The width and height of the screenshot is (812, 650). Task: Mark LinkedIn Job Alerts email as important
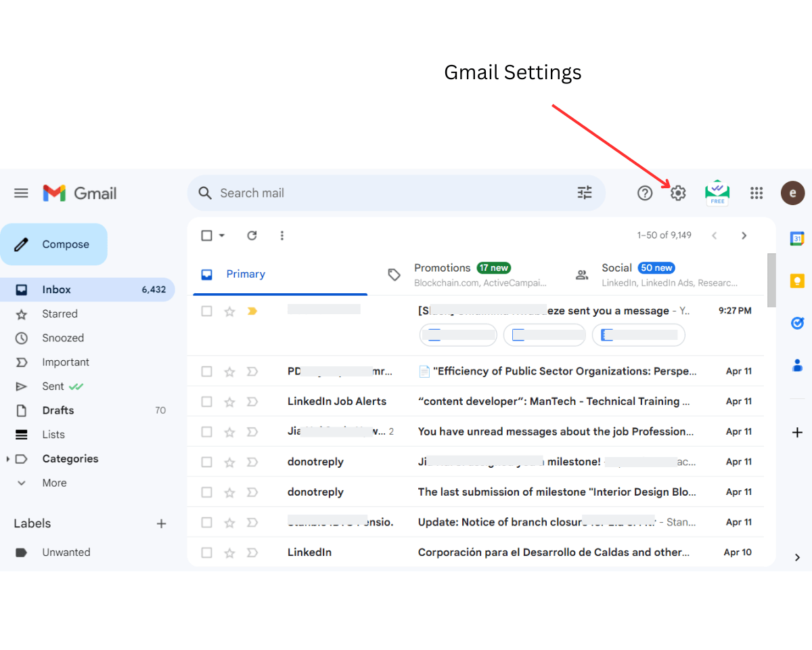point(252,402)
